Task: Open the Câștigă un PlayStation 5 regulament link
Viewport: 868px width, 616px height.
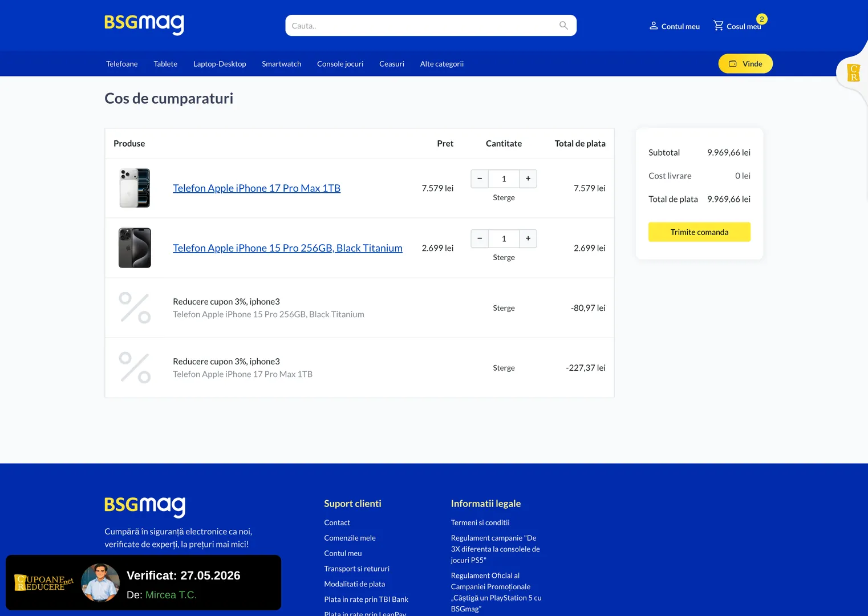Action: [496, 592]
